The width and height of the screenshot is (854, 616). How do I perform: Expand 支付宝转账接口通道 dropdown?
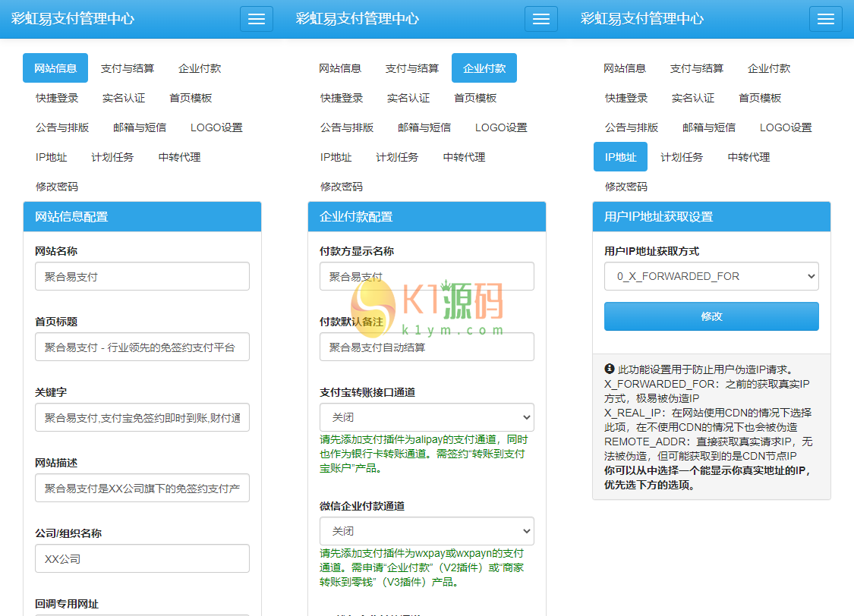tap(427, 417)
